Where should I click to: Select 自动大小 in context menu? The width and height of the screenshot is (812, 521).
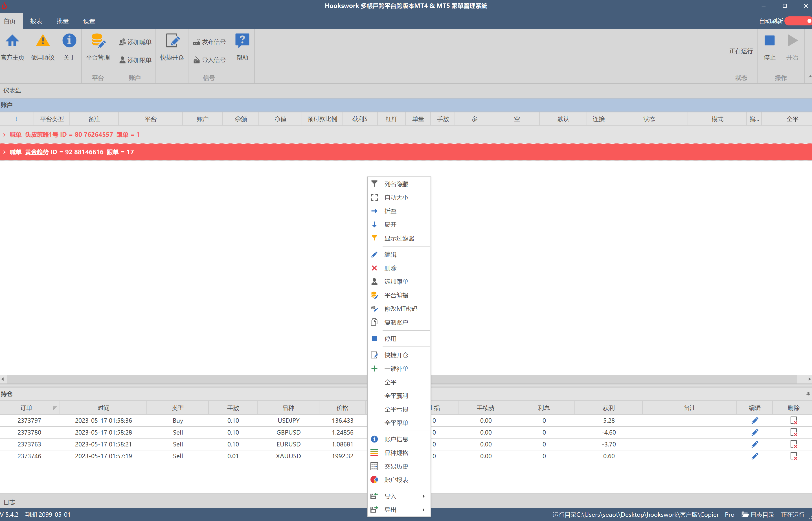pos(399,197)
